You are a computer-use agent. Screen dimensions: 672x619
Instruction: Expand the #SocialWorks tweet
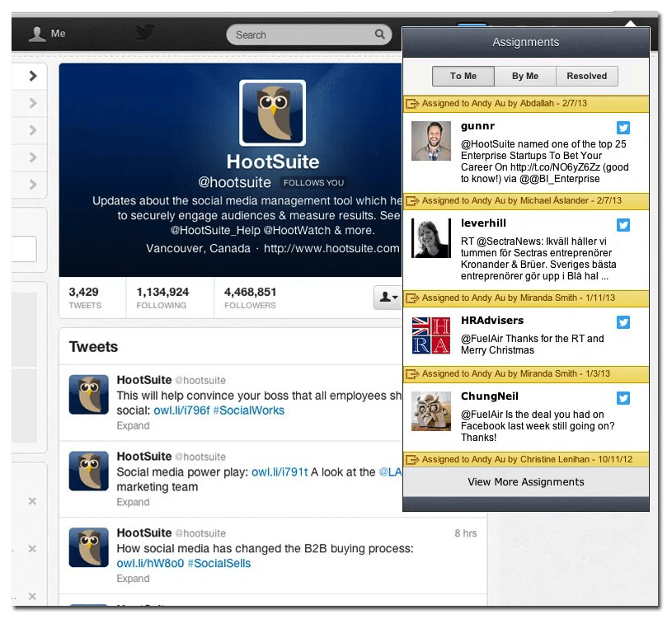coord(133,426)
